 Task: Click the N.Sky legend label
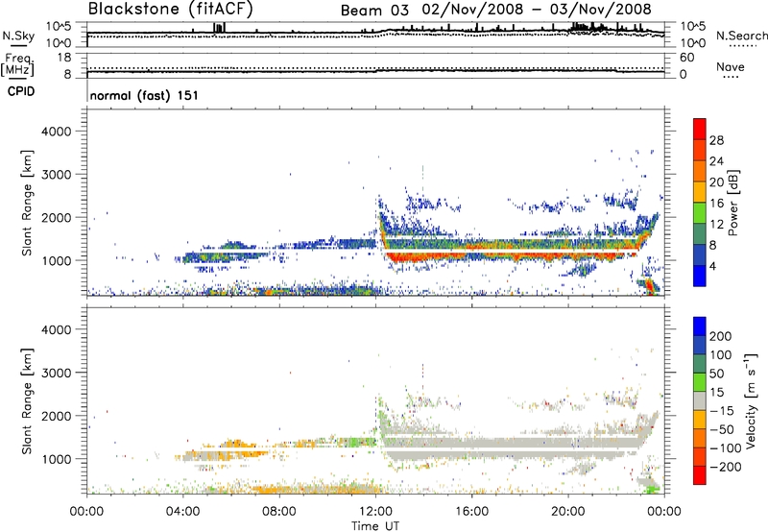(18, 36)
